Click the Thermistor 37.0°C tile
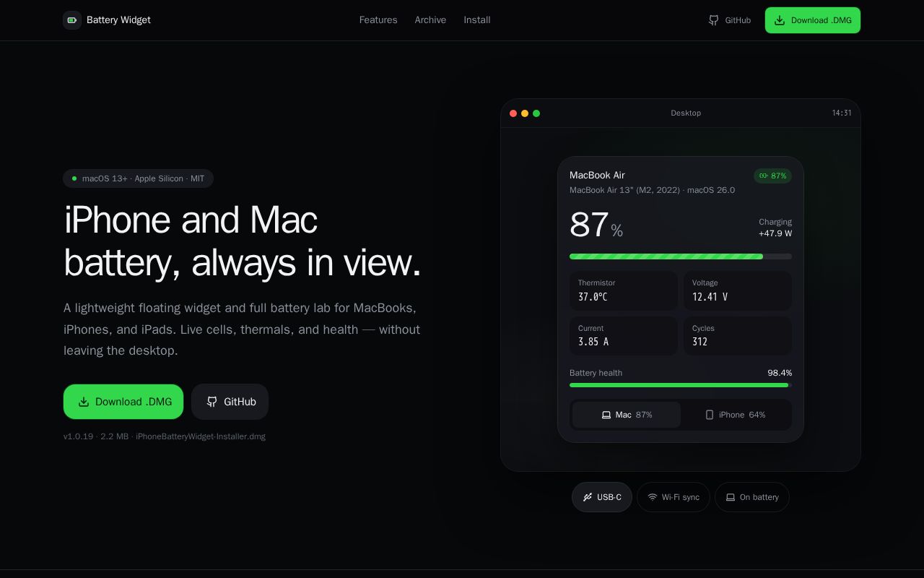The height and width of the screenshot is (578, 924). [624, 290]
